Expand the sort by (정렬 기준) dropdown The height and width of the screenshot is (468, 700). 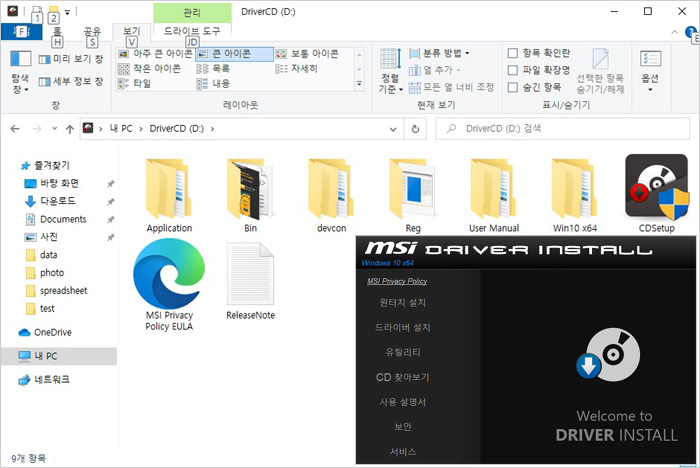[x=390, y=84]
